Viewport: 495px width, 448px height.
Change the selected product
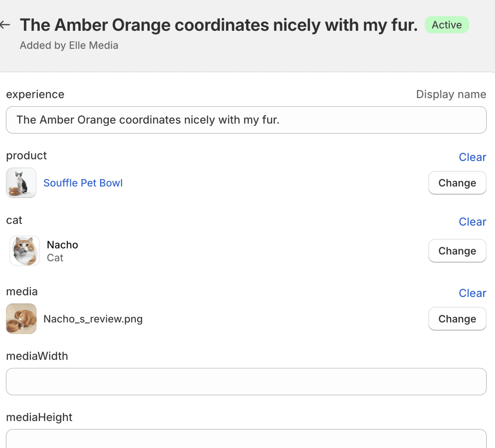(457, 183)
